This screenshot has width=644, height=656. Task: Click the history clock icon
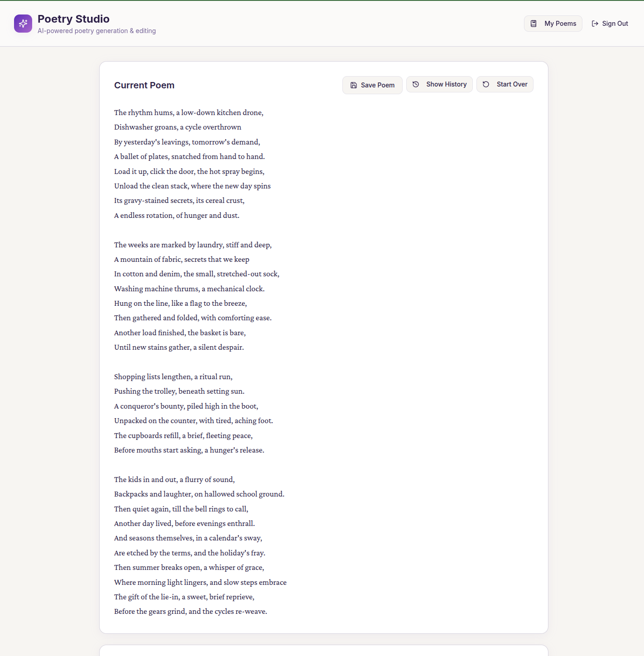(416, 84)
